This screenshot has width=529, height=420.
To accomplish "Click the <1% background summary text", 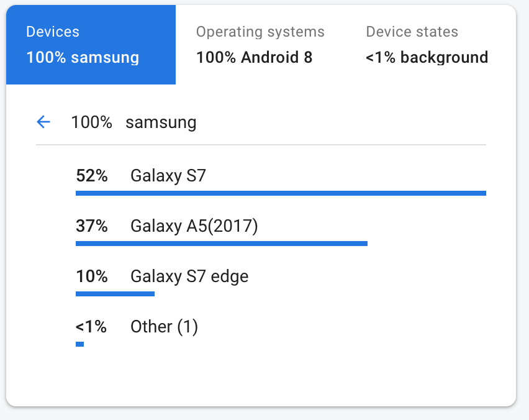I will pos(427,58).
